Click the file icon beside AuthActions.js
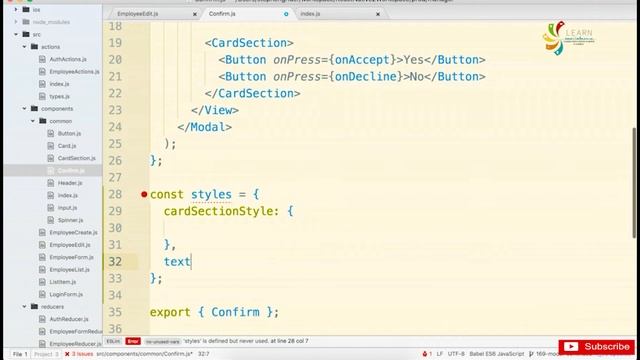 tap(42, 59)
